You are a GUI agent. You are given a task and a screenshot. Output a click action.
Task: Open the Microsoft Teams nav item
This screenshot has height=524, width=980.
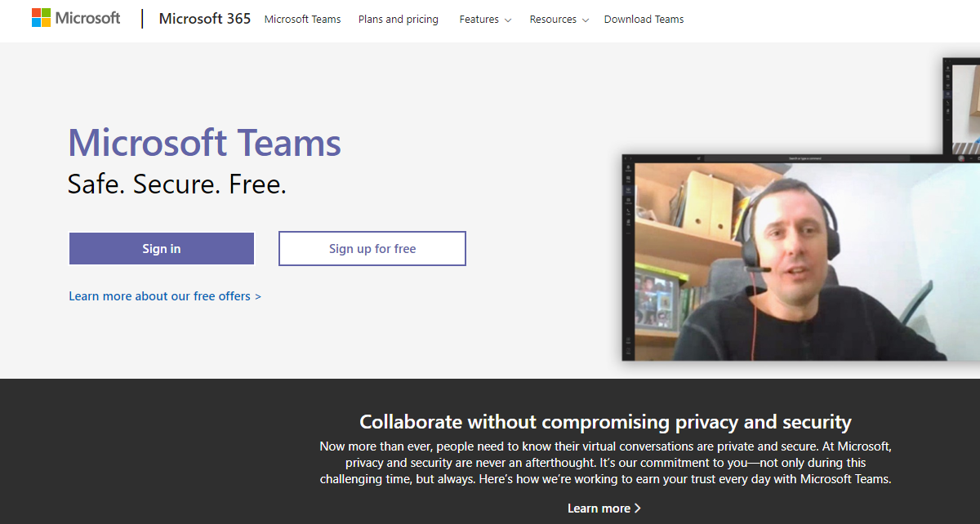(x=303, y=19)
